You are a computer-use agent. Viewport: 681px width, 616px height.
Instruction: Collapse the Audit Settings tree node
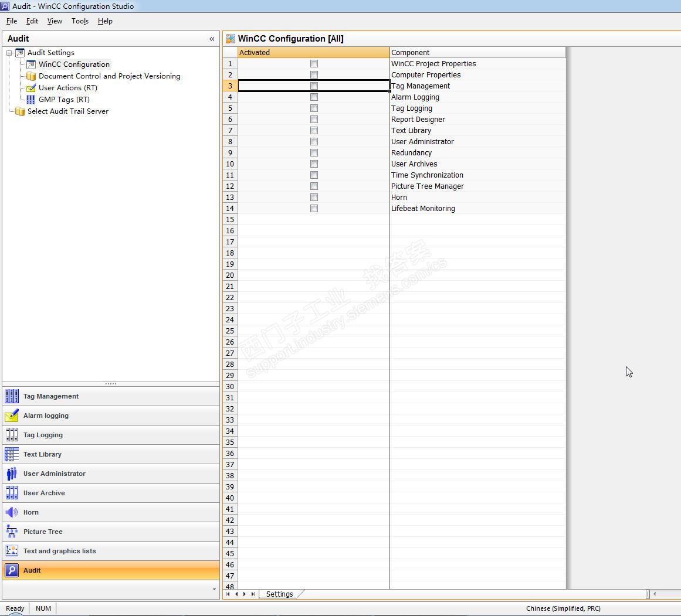9,53
